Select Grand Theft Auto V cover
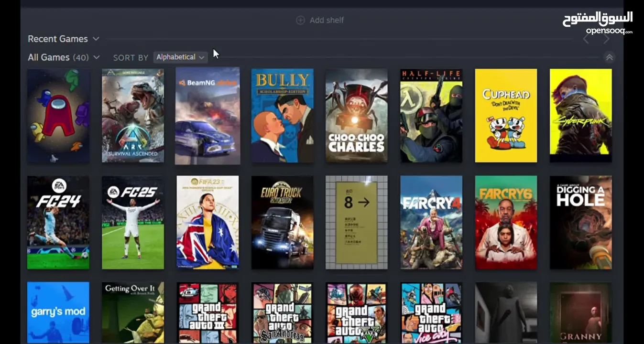 coord(357,312)
